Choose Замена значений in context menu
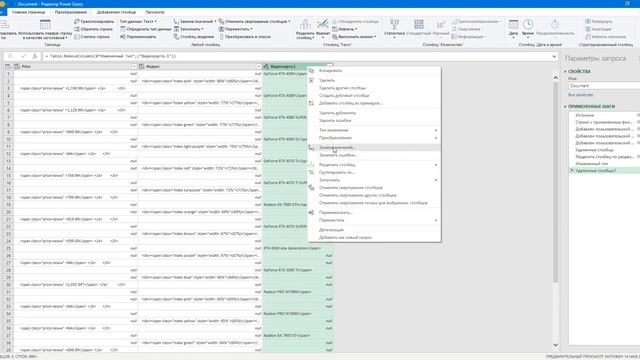 click(x=374, y=147)
